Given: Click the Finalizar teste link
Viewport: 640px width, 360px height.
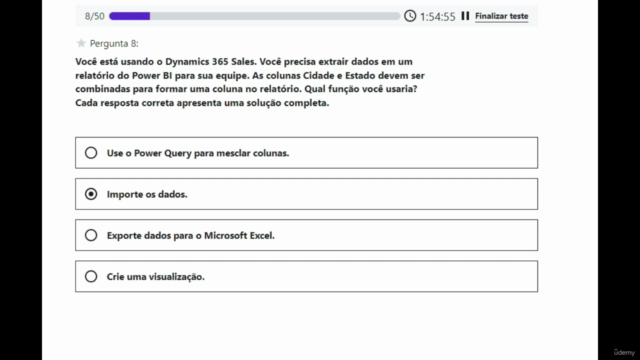Looking at the screenshot, I should (x=501, y=16).
